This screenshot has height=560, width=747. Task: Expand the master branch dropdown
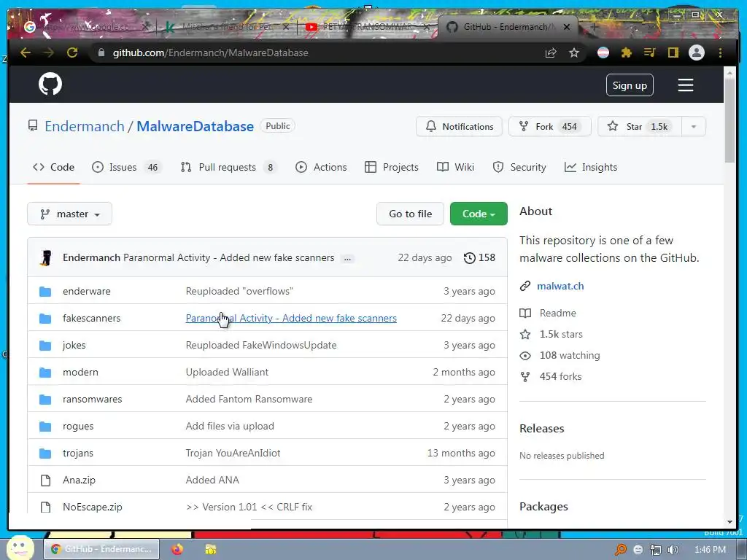pyautogui.click(x=69, y=214)
